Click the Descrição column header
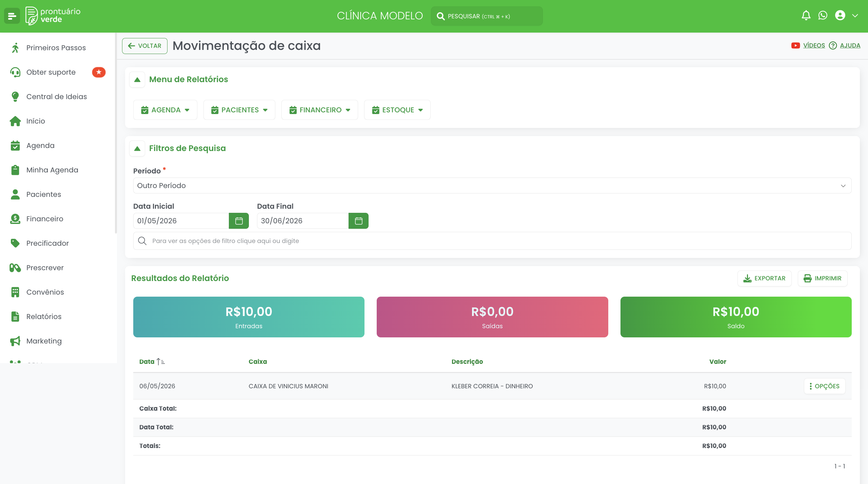Viewport: 868px width, 484px height. (x=467, y=362)
